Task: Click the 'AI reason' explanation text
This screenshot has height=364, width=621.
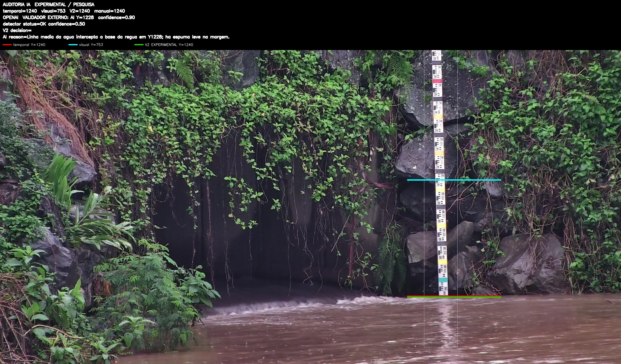Action: point(116,37)
